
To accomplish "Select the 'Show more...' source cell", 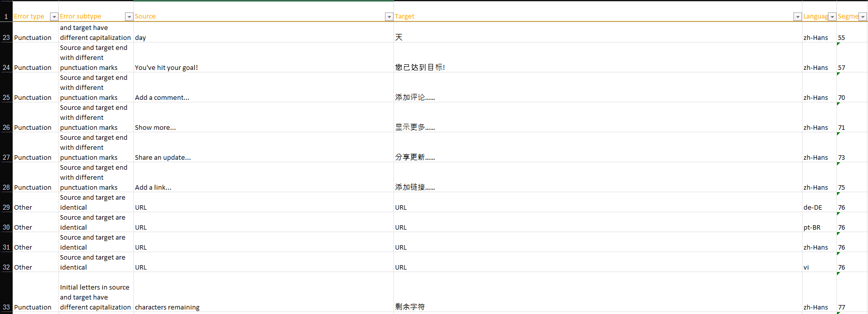I will tap(155, 127).
